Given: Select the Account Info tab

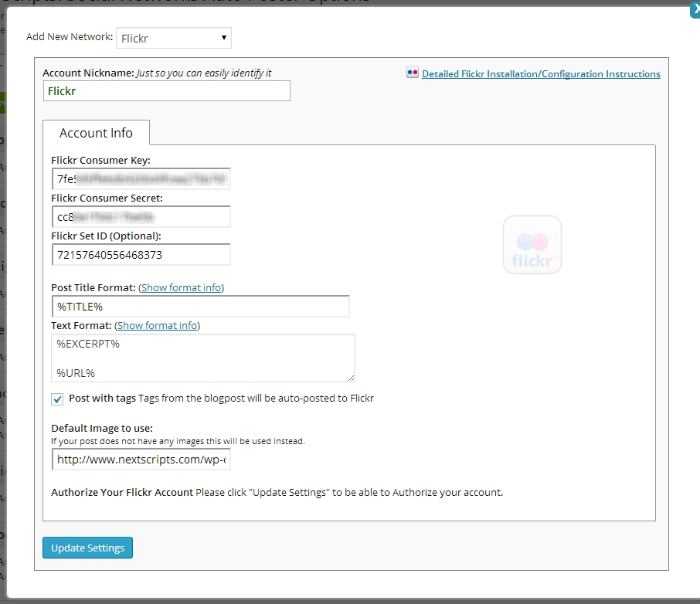Looking at the screenshot, I should pyautogui.click(x=96, y=133).
